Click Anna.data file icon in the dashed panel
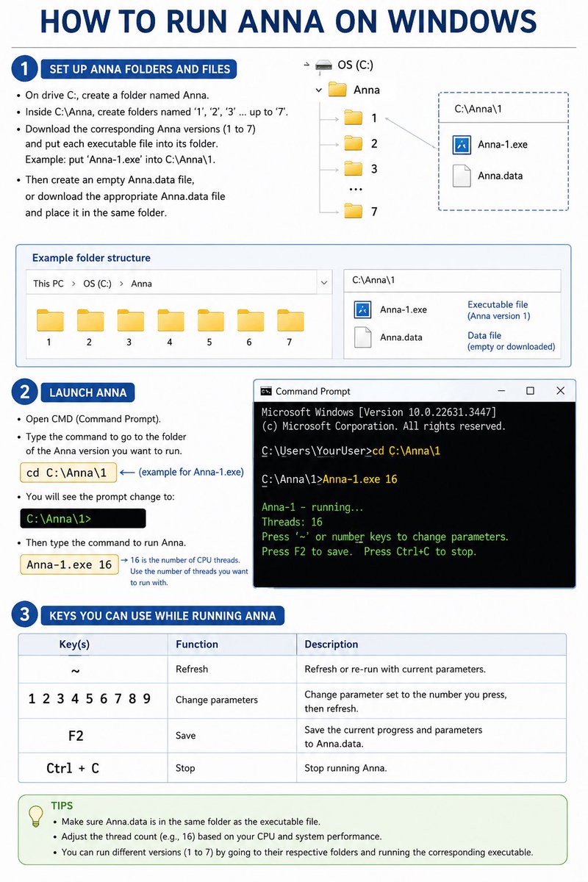 pyautogui.click(x=462, y=176)
